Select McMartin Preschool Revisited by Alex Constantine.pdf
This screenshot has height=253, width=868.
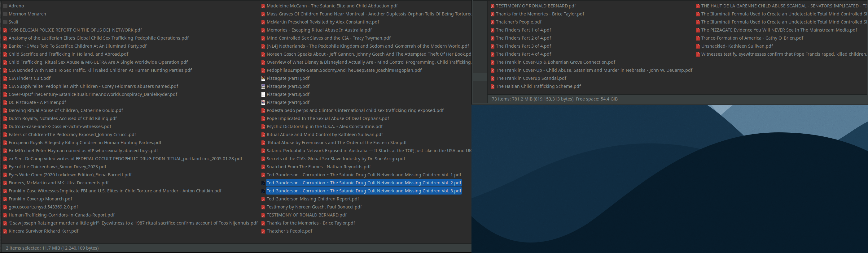[323, 22]
